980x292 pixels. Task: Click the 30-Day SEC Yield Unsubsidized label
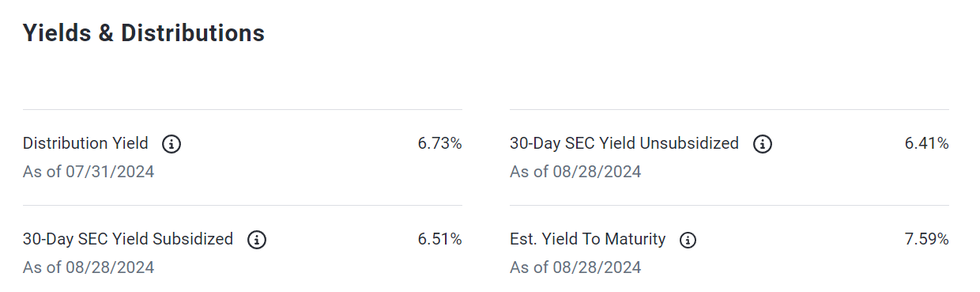(x=624, y=143)
